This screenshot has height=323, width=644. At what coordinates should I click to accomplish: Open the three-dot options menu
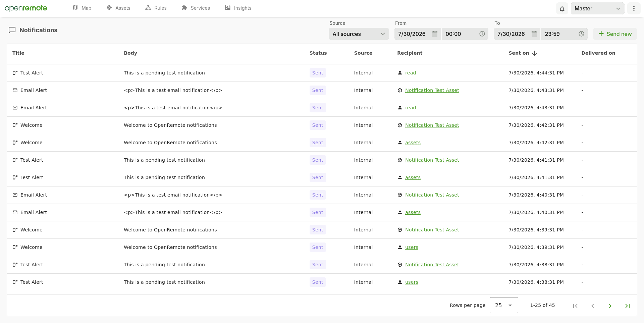pyautogui.click(x=634, y=8)
